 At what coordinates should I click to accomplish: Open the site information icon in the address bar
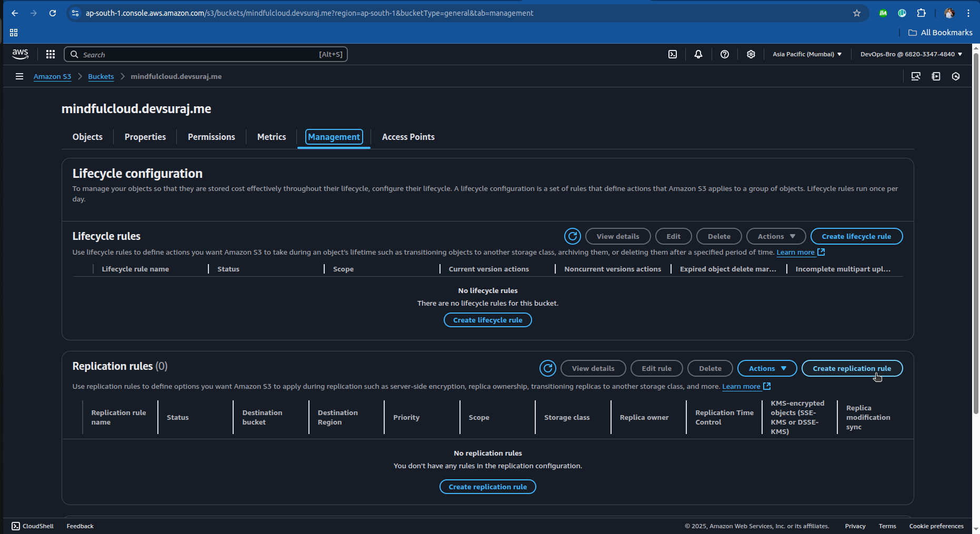75,13
